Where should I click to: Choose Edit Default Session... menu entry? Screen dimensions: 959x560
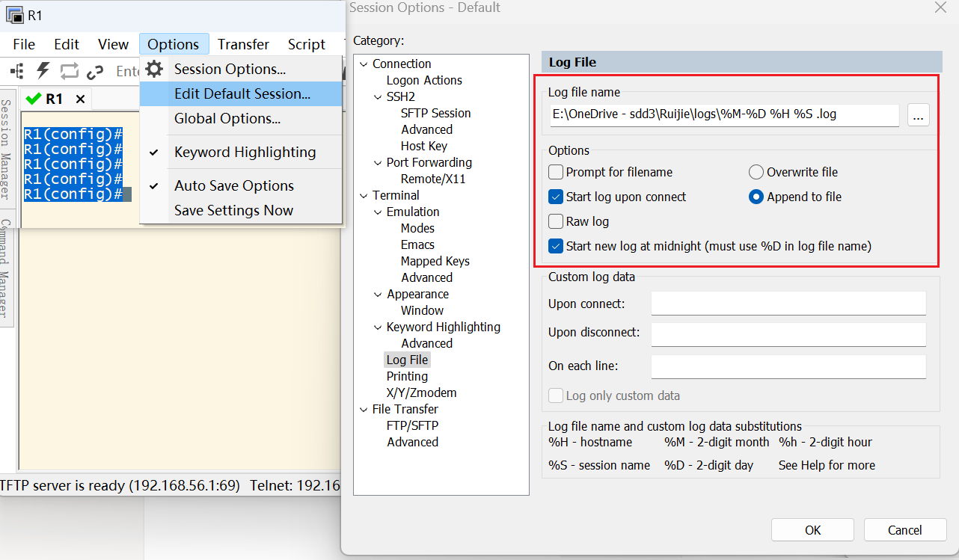point(241,93)
